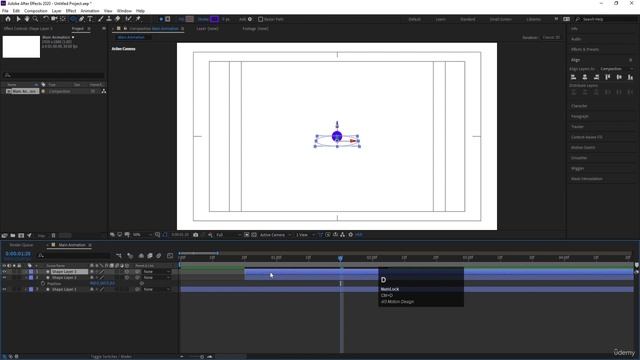The image size is (640, 360).
Task: Expand Shape Layer 3 properties
Action: 26,271
